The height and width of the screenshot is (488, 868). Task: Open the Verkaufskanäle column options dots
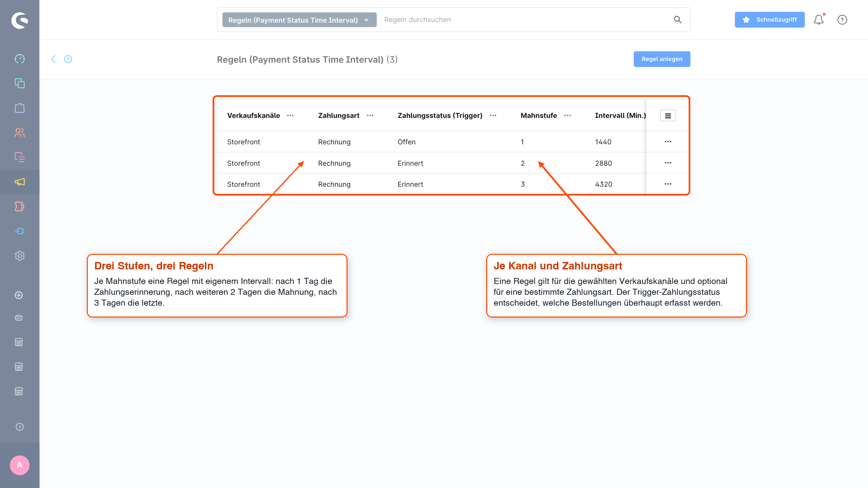[x=290, y=116]
